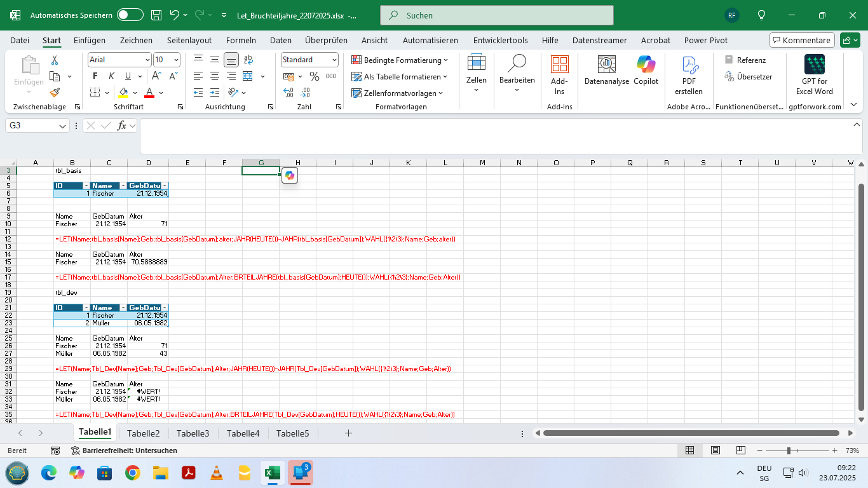868x488 pixels.
Task: Open the Standard number format dropdown
Action: point(334,60)
